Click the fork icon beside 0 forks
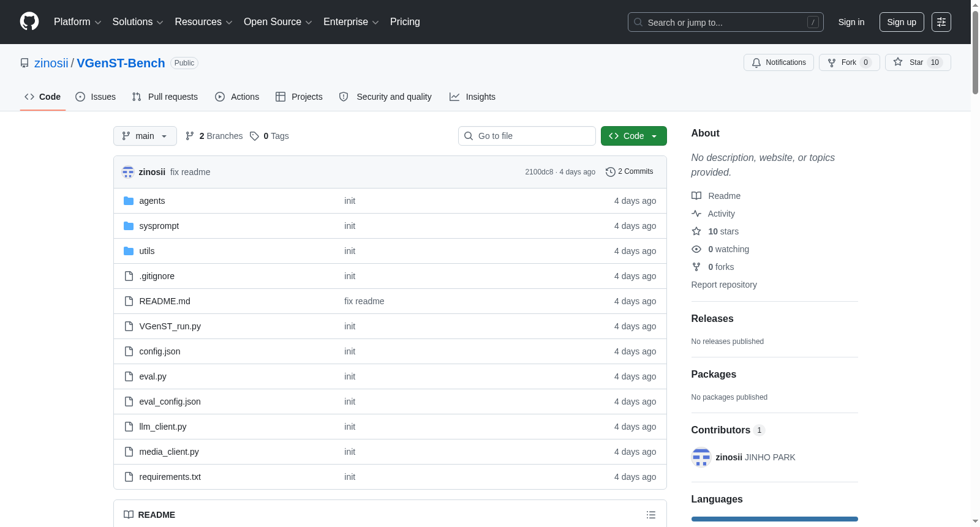Viewport: 980px width, 527px height. [x=696, y=267]
